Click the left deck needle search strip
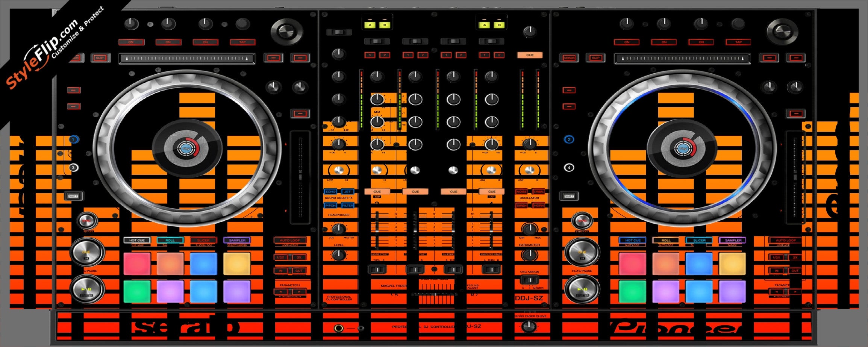The height and width of the screenshot is (347, 868). point(187,58)
